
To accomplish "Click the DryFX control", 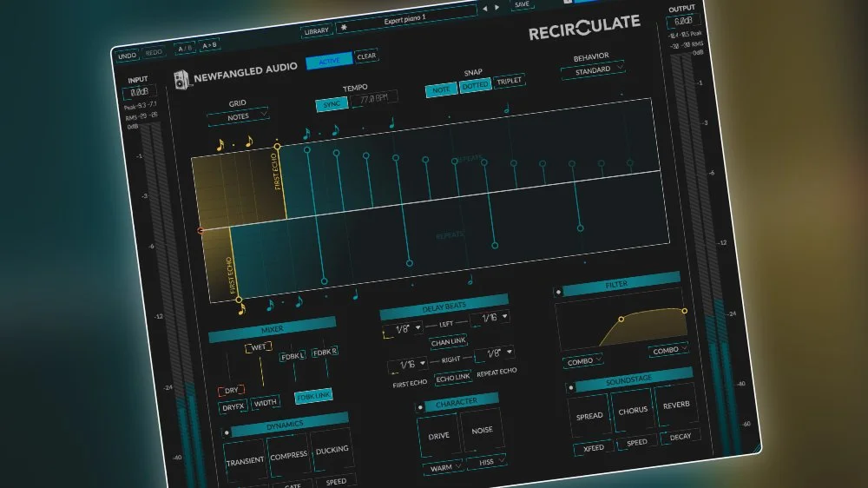I will (x=233, y=407).
